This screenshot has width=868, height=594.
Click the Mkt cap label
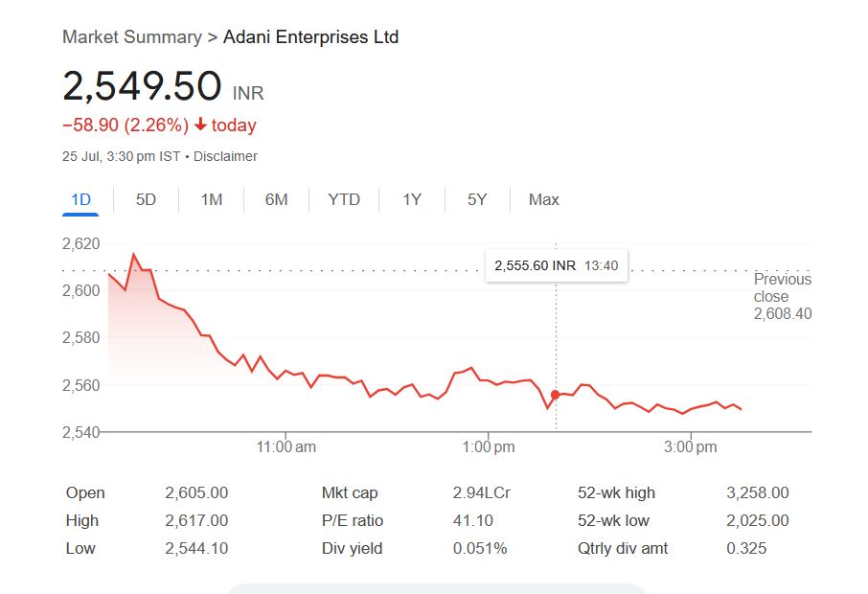(350, 493)
